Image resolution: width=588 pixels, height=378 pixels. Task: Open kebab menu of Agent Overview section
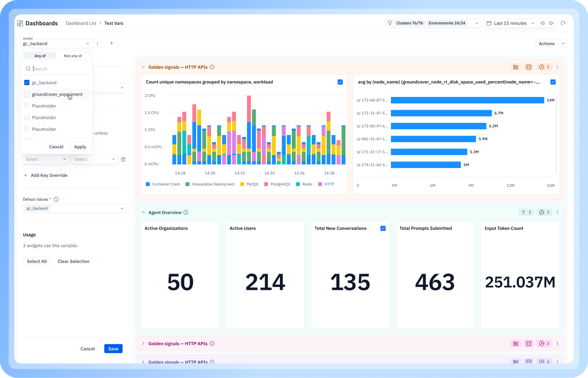click(557, 212)
